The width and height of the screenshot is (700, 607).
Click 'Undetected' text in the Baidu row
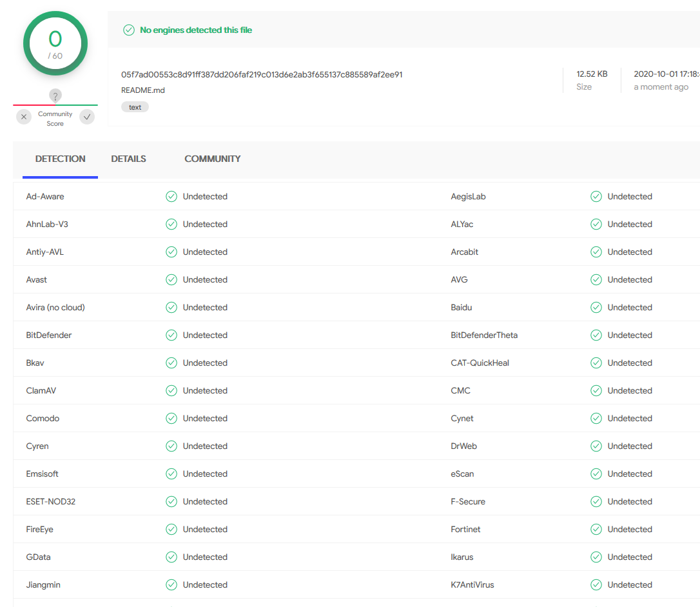point(630,307)
